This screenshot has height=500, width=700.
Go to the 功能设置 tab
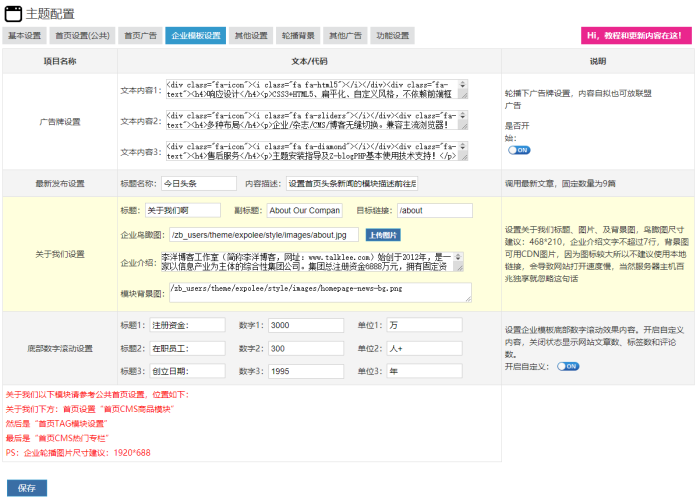[x=393, y=36]
